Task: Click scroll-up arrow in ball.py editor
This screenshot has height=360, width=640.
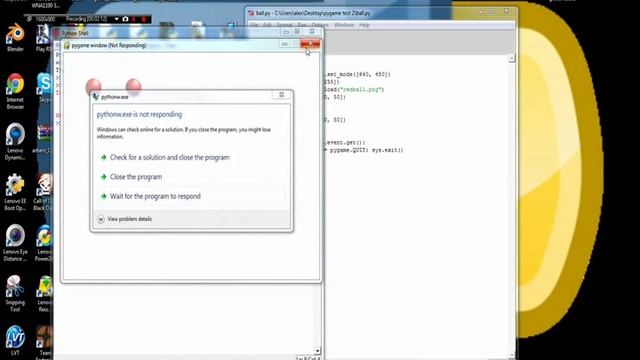Action: click(512, 58)
